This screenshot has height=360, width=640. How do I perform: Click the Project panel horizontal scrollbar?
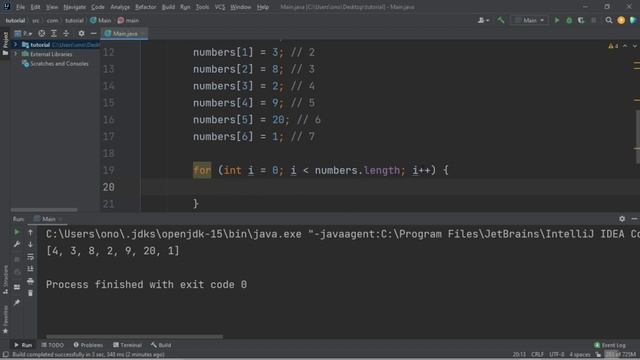tap(44, 210)
